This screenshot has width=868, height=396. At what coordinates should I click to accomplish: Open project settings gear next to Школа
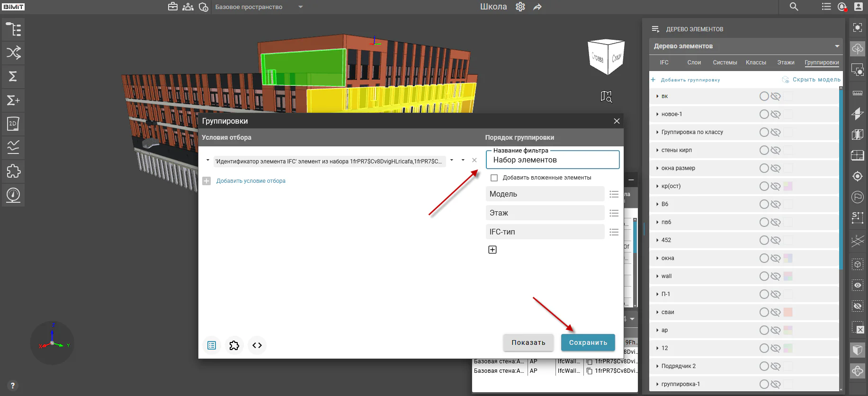point(520,7)
